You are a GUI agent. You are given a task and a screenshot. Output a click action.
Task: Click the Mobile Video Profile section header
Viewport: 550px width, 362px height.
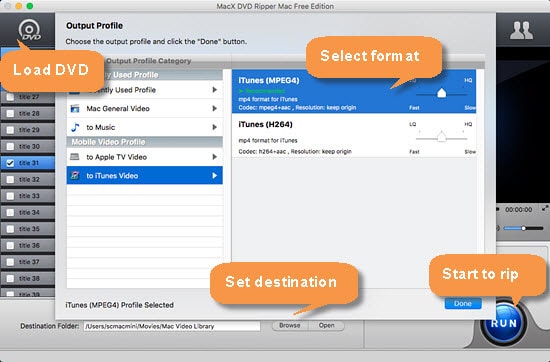pos(145,142)
